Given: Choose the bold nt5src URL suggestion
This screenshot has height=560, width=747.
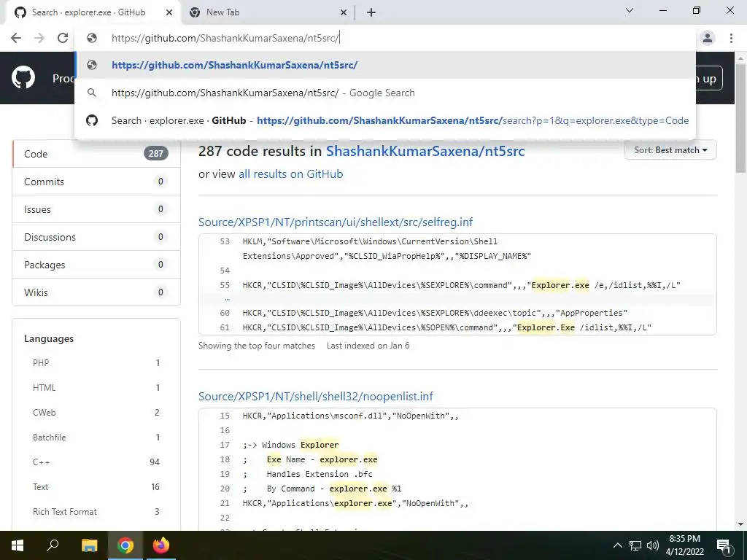Looking at the screenshot, I should click(x=385, y=65).
